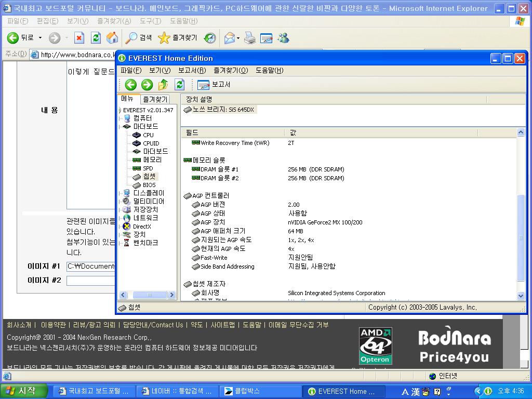
Task: Click AMD Opteron banner image
Action: [x=375, y=345]
